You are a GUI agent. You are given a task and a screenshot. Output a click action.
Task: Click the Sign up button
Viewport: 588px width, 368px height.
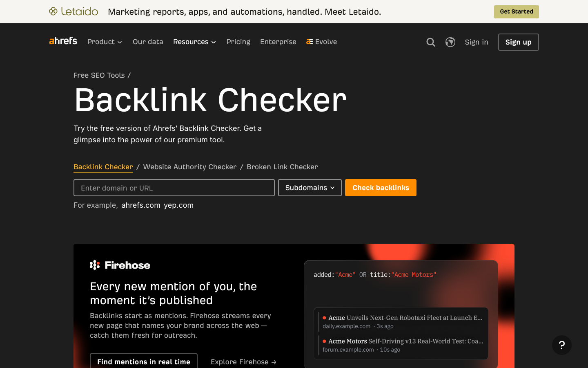point(519,42)
